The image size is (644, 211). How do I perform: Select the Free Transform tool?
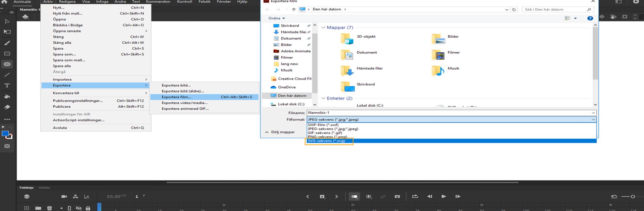[7, 32]
